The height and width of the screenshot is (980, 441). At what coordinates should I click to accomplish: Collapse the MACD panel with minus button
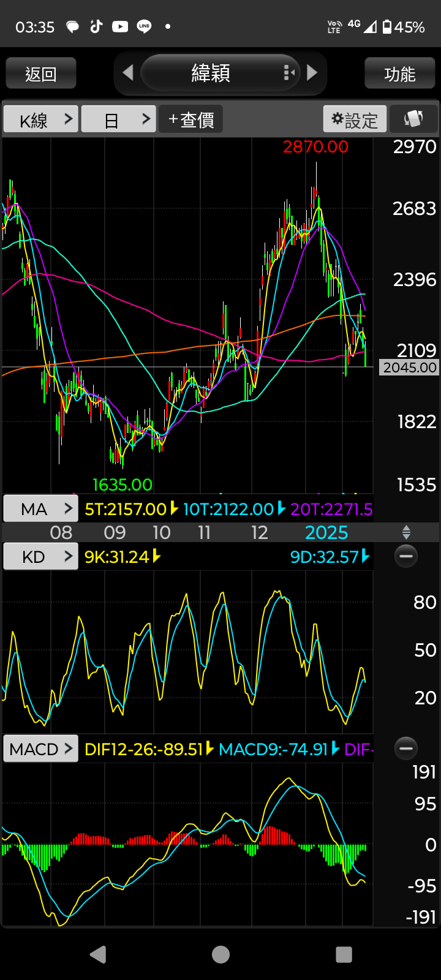[x=405, y=748]
